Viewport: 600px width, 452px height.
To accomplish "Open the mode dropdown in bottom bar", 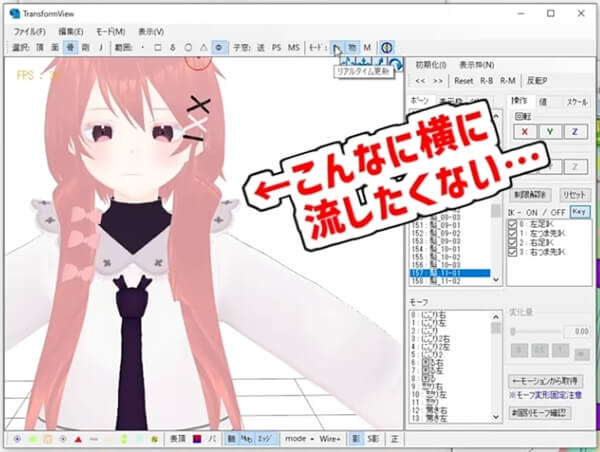I will click(x=297, y=439).
